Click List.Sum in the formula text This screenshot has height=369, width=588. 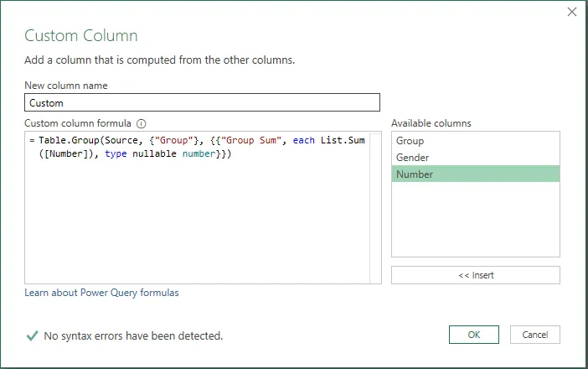coord(343,140)
